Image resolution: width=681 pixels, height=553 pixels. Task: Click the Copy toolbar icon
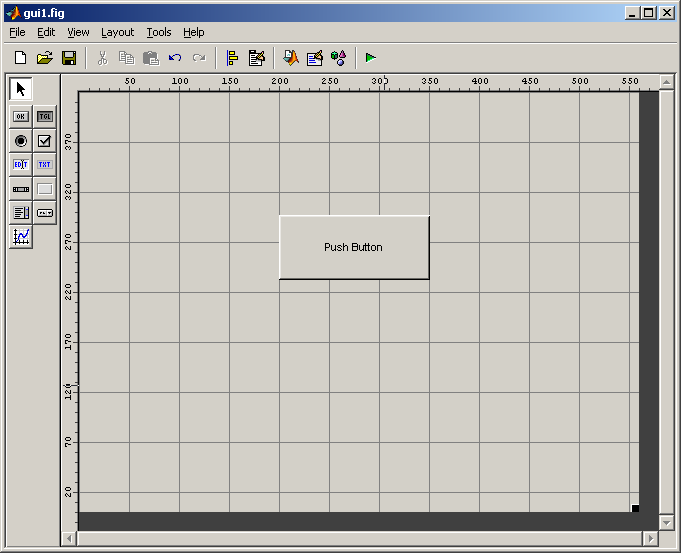[126, 58]
